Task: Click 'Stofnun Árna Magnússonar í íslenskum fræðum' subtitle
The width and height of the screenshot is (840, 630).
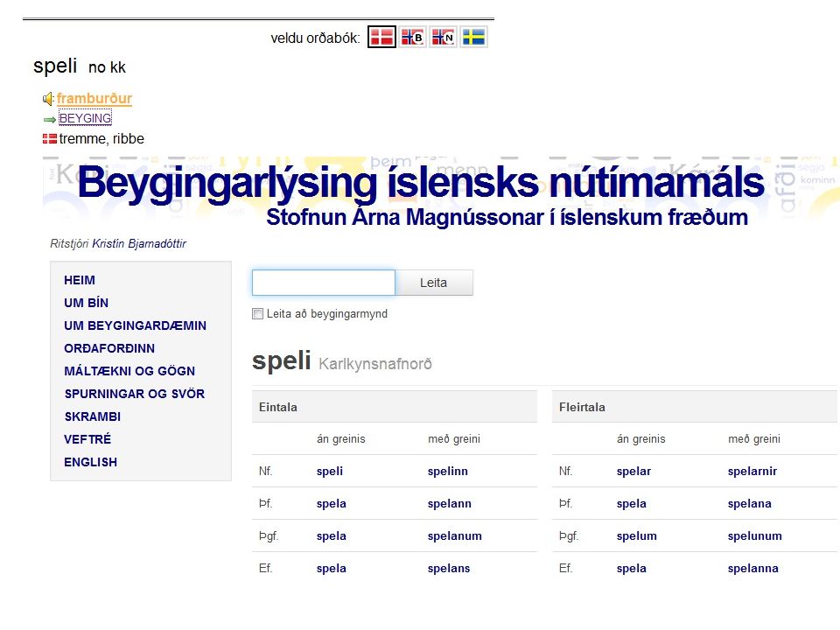Action: 507,217
